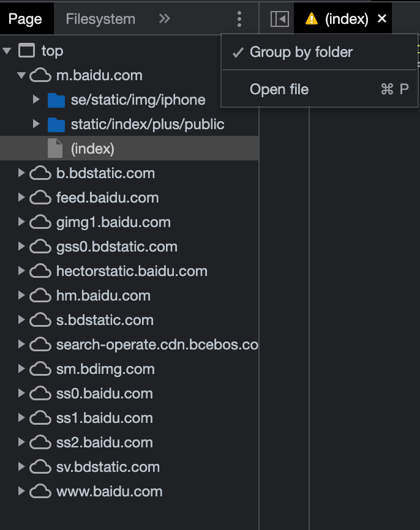Collapse the m.baidu.com domain node

click(x=21, y=75)
